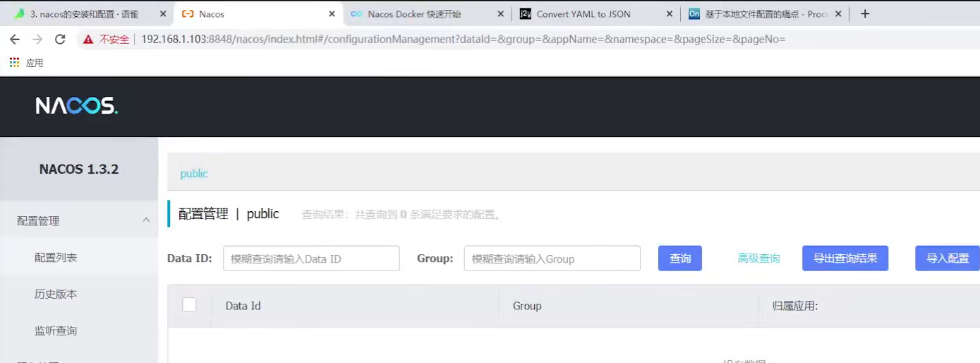Click the blue 查询 button
Screen dimensions: 980x363
[x=680, y=258]
